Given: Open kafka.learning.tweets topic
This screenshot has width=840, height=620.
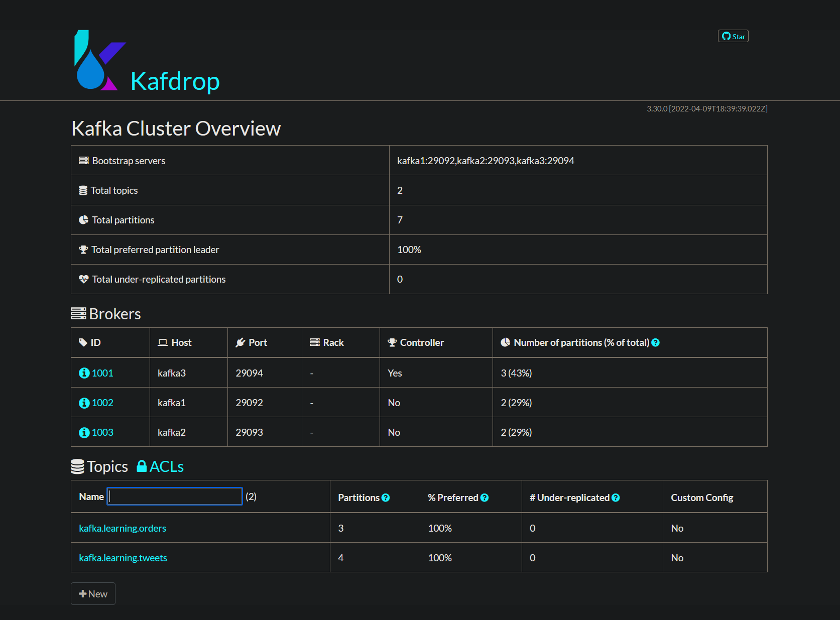Looking at the screenshot, I should 123,558.
